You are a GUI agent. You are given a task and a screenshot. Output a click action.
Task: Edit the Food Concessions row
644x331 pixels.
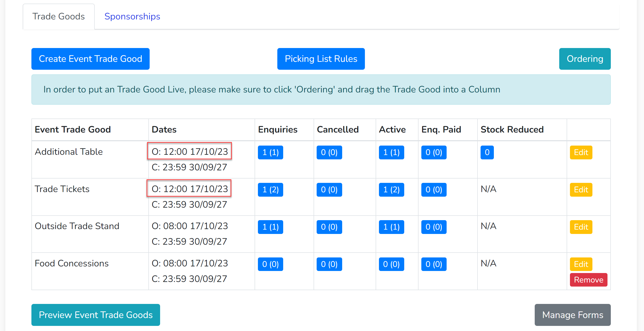[x=581, y=264]
